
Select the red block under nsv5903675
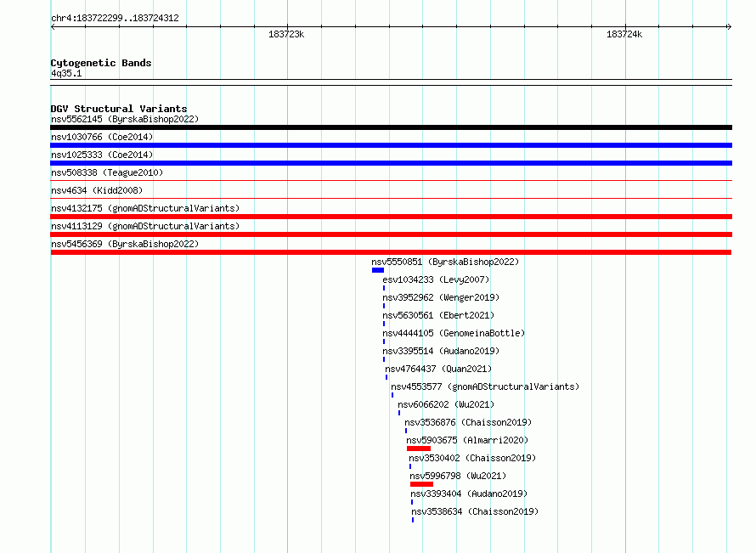pyautogui.click(x=419, y=449)
